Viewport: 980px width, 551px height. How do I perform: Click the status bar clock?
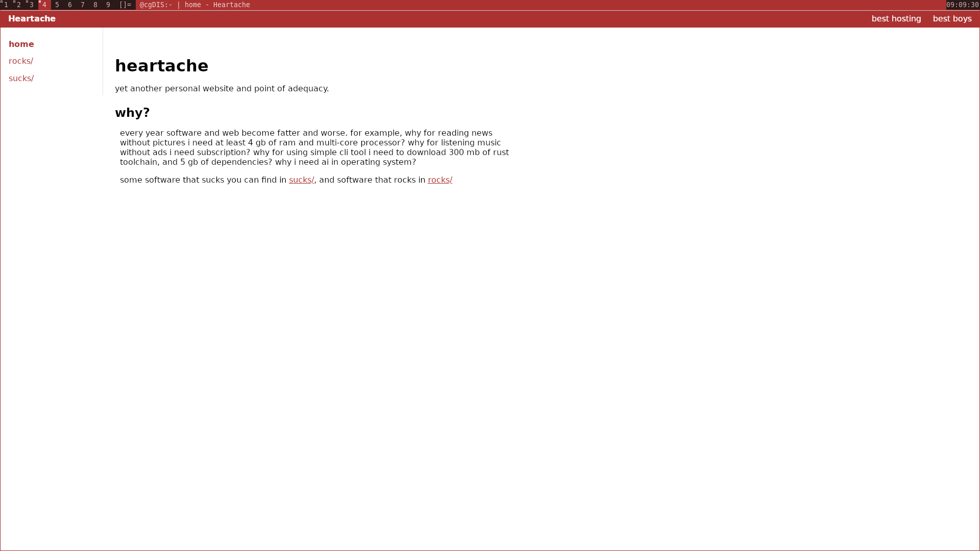(x=962, y=5)
